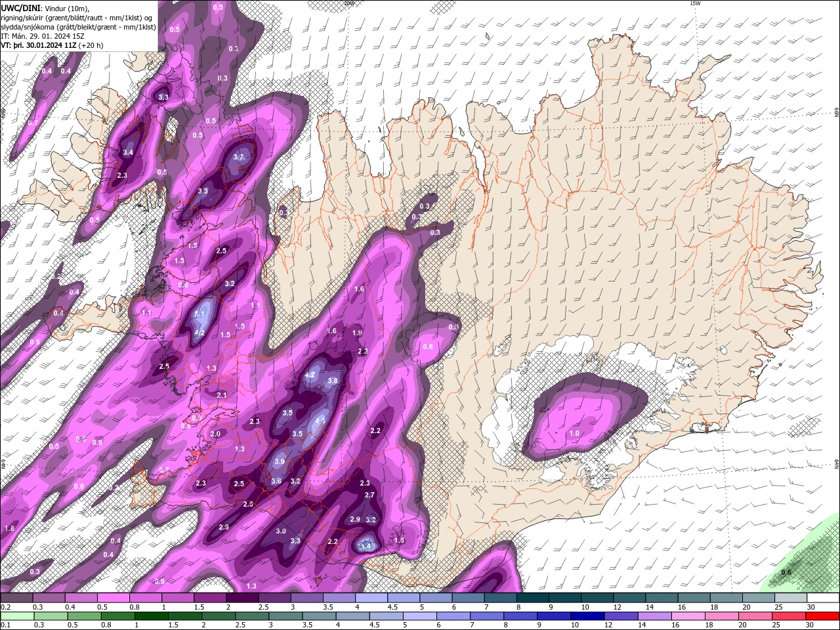This screenshot has width=840, height=630.
Task: Click the 1.0 value over the glacier
Action: pos(574,433)
